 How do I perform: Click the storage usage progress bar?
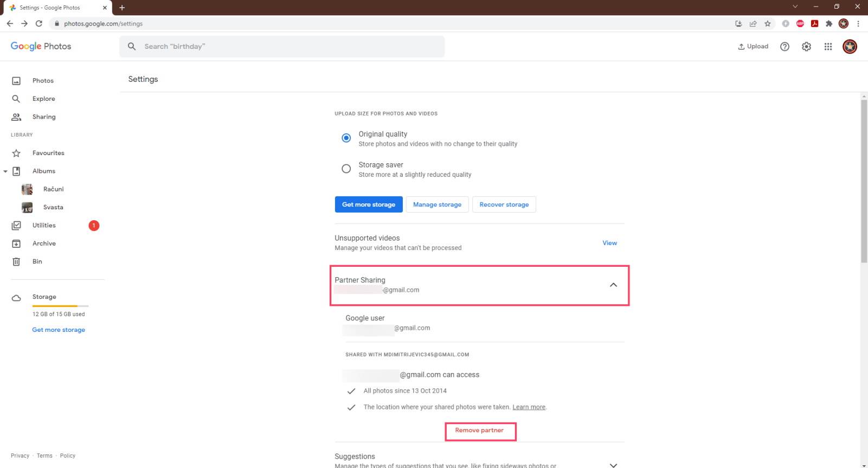click(60, 306)
